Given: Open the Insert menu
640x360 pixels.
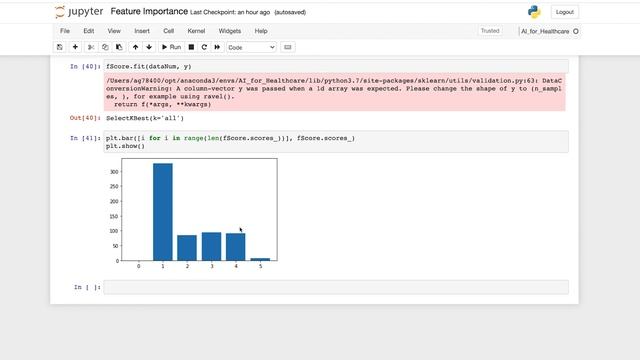Looking at the screenshot, I should [x=142, y=31].
